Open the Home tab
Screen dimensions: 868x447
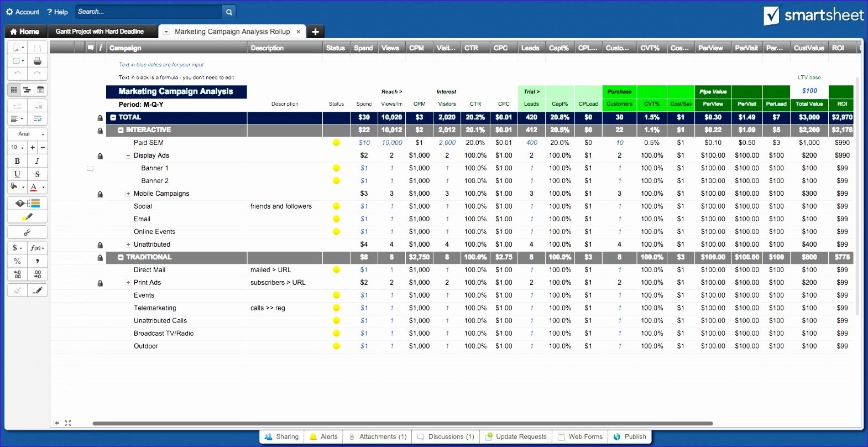pyautogui.click(x=25, y=32)
